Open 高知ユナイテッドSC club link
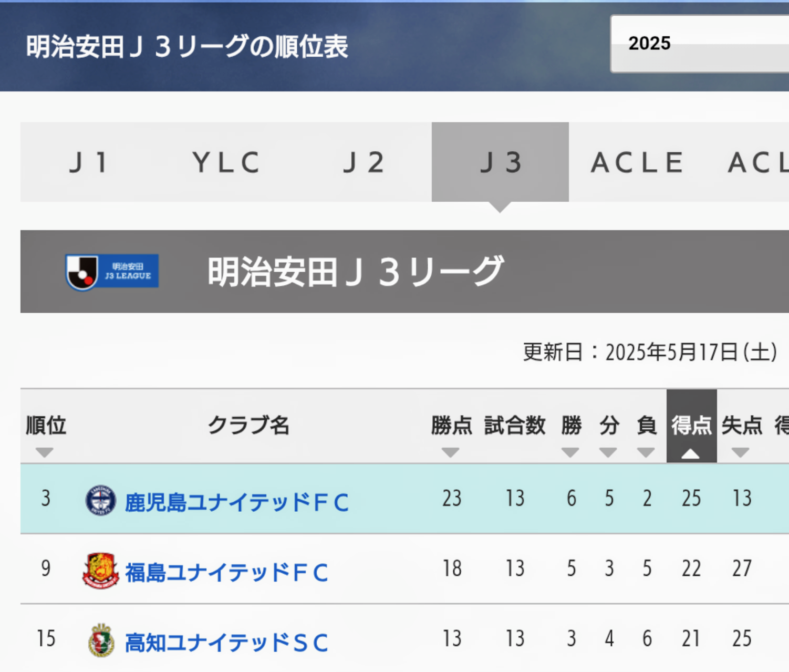Image resolution: width=789 pixels, height=672 pixels. point(227,642)
